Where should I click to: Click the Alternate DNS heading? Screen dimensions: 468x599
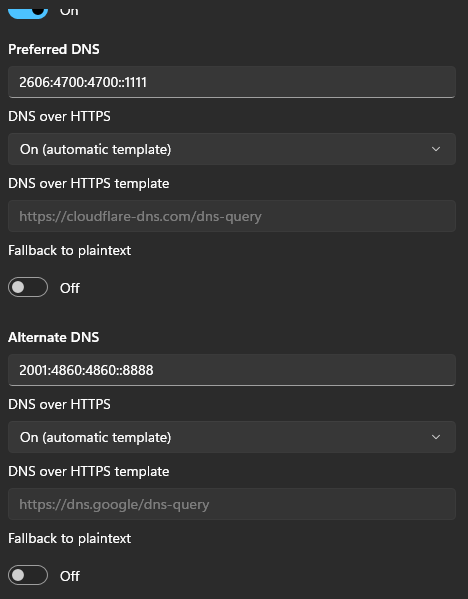[x=53, y=337]
